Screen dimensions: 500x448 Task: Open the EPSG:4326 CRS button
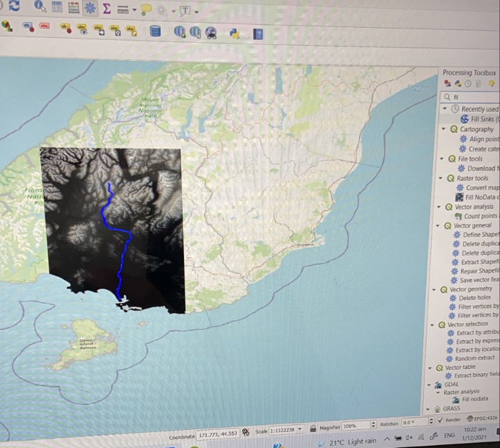[x=481, y=418]
